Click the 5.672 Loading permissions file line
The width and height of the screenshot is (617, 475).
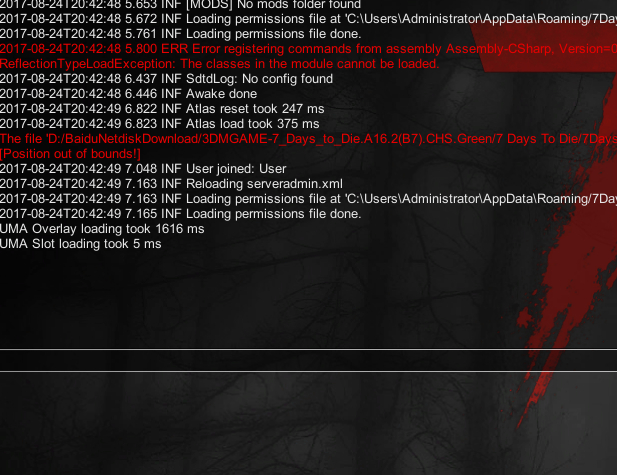(x=308, y=19)
